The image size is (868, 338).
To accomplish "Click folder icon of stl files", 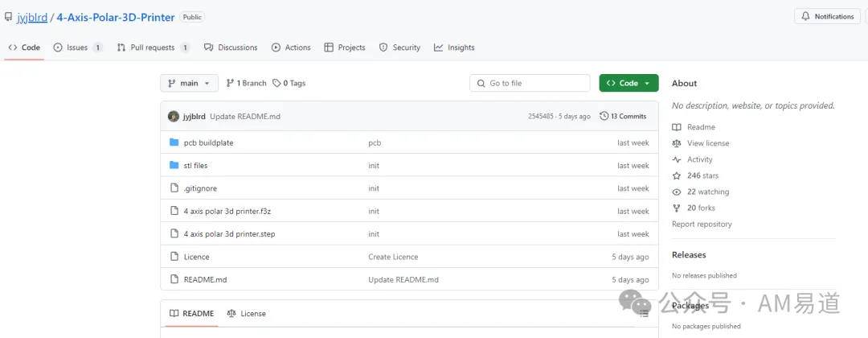I will (x=174, y=165).
